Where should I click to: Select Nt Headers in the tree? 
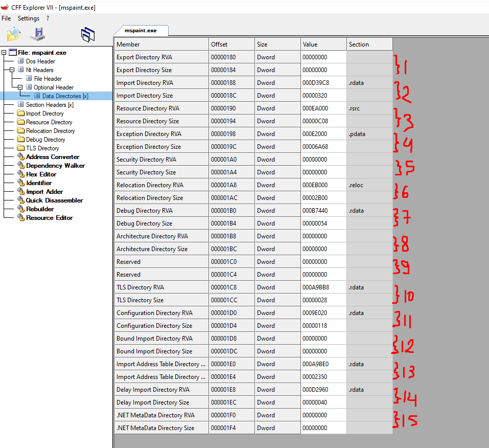40,70
